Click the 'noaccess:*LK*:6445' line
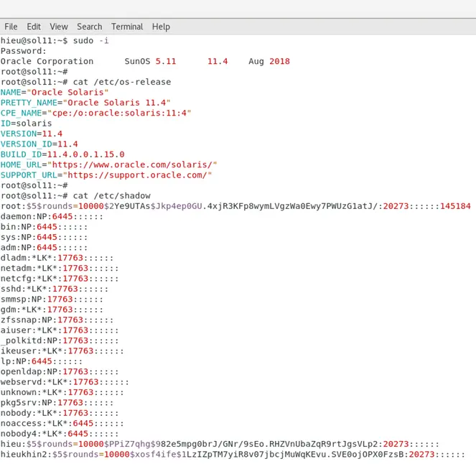The image size is (476, 464). 62,423
